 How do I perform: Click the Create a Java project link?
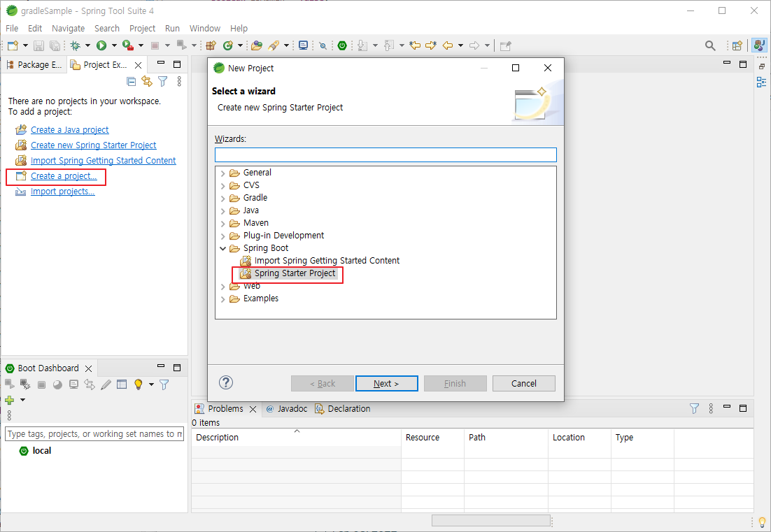(x=70, y=130)
